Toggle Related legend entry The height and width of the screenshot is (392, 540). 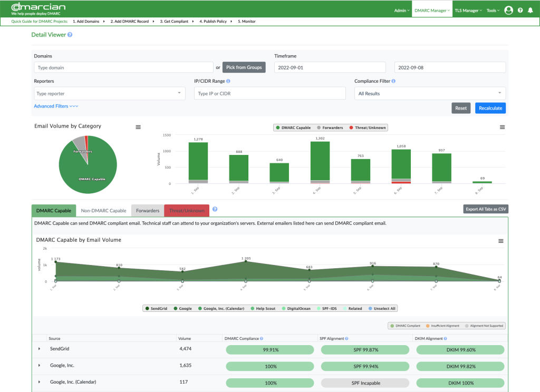coord(353,308)
